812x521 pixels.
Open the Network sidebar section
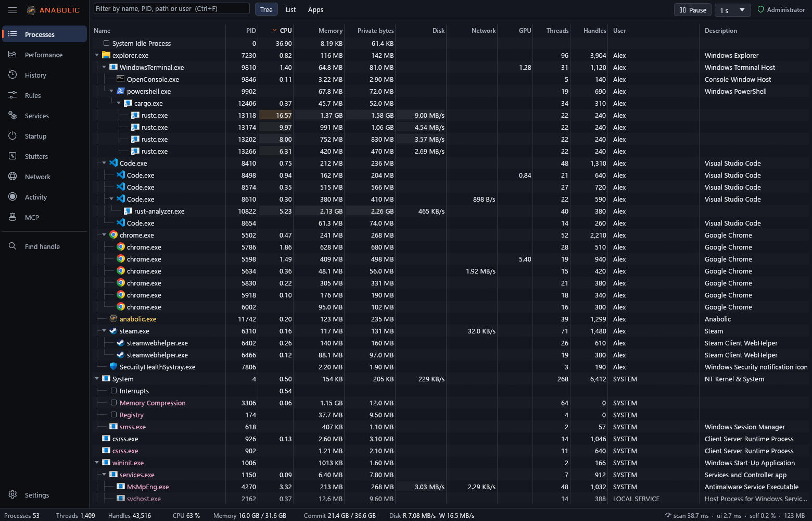(44, 177)
